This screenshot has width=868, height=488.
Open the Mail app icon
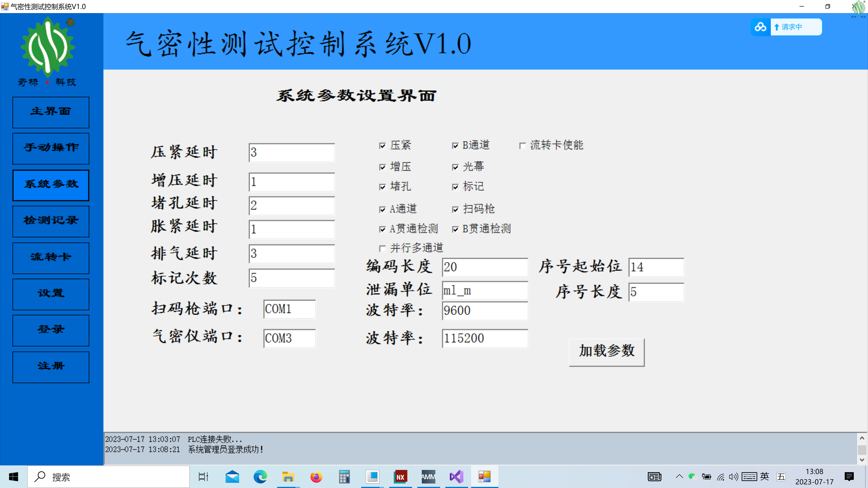tap(232, 476)
